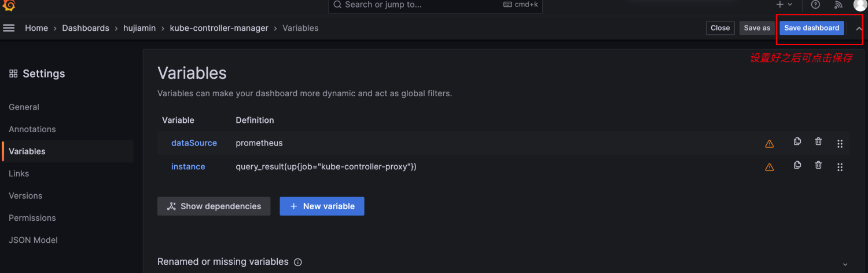Expand the Renamed or missing variables section
The width and height of the screenshot is (868, 273).
[845, 264]
